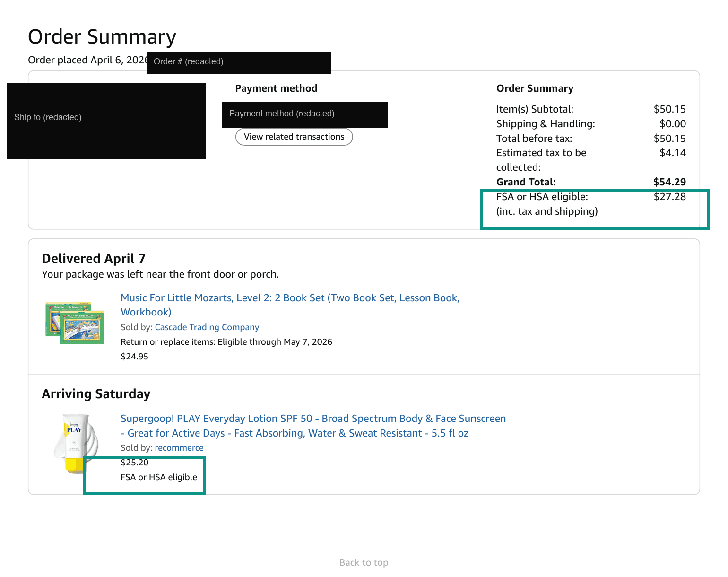Image resolution: width=728 pixels, height=577 pixels.
Task: Click the book set price $24.95
Action: click(x=134, y=357)
